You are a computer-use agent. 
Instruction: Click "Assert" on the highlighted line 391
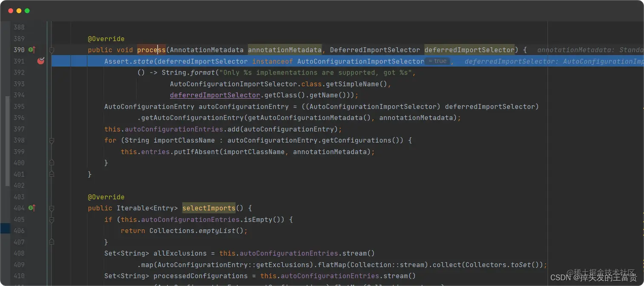point(117,61)
